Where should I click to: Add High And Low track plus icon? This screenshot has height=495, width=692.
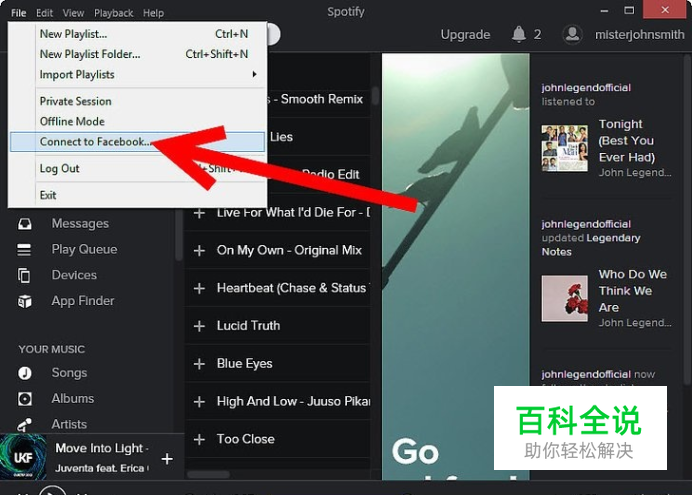click(199, 402)
